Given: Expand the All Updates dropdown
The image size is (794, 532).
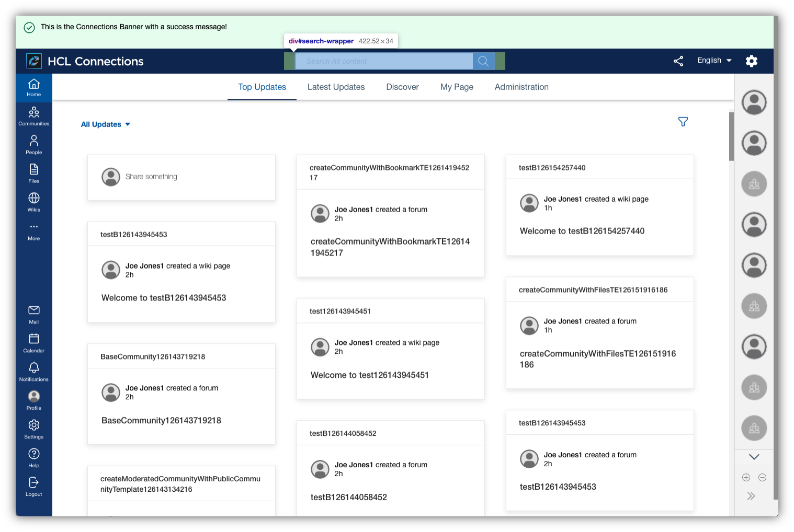Looking at the screenshot, I should pyautogui.click(x=105, y=124).
